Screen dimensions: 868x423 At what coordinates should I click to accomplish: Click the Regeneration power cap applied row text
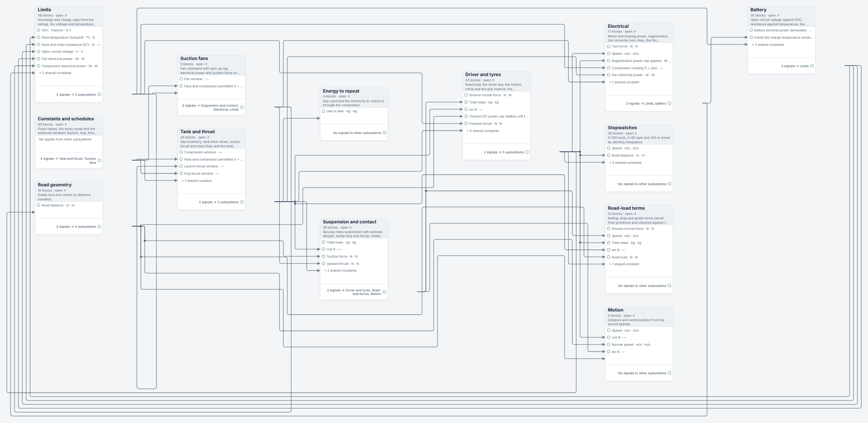641,61
